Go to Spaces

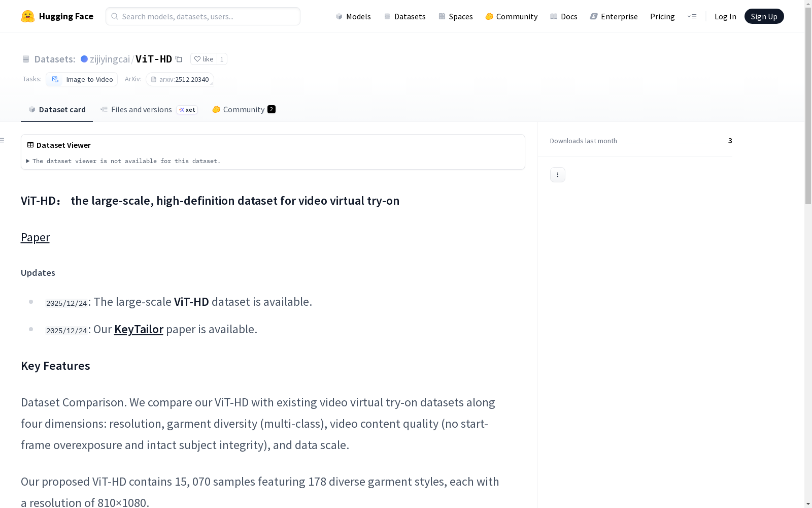[x=456, y=16]
